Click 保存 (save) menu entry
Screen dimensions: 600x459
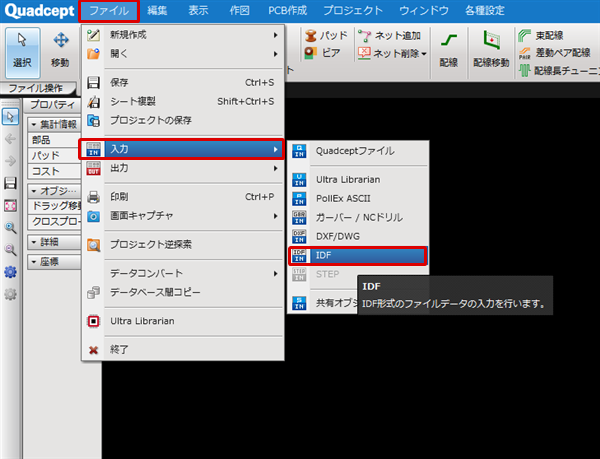[183, 83]
